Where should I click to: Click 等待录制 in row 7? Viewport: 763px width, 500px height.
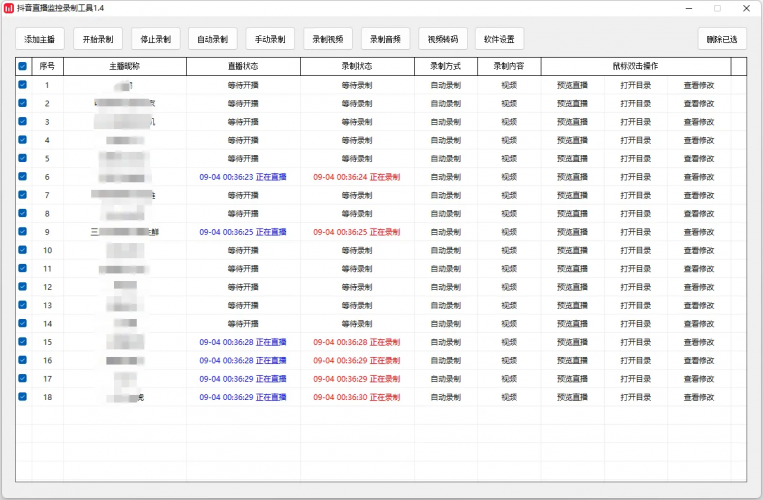click(357, 195)
